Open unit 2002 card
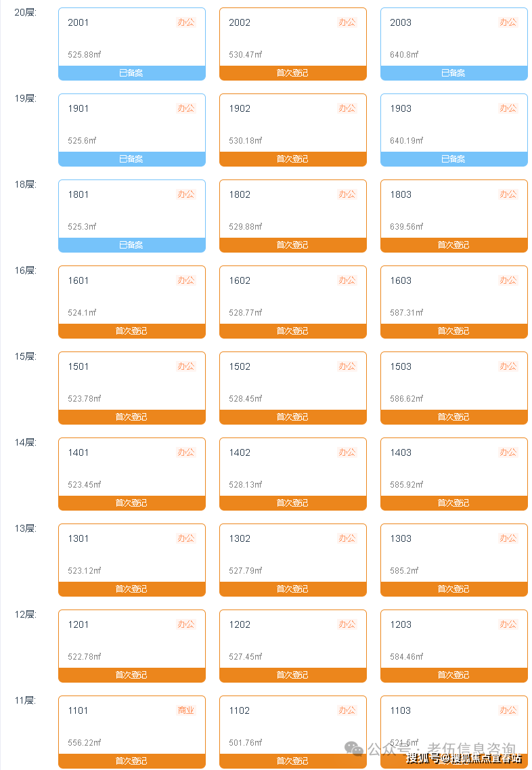Viewport: 532px width, 770px height. [x=292, y=38]
